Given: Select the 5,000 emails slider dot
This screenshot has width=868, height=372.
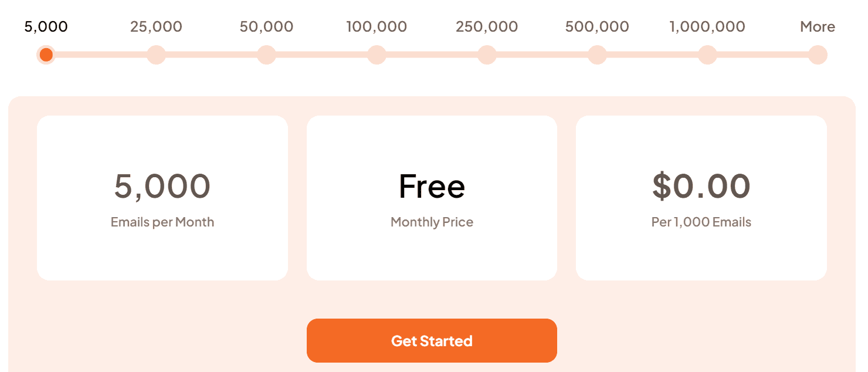Looking at the screenshot, I should coord(46,55).
